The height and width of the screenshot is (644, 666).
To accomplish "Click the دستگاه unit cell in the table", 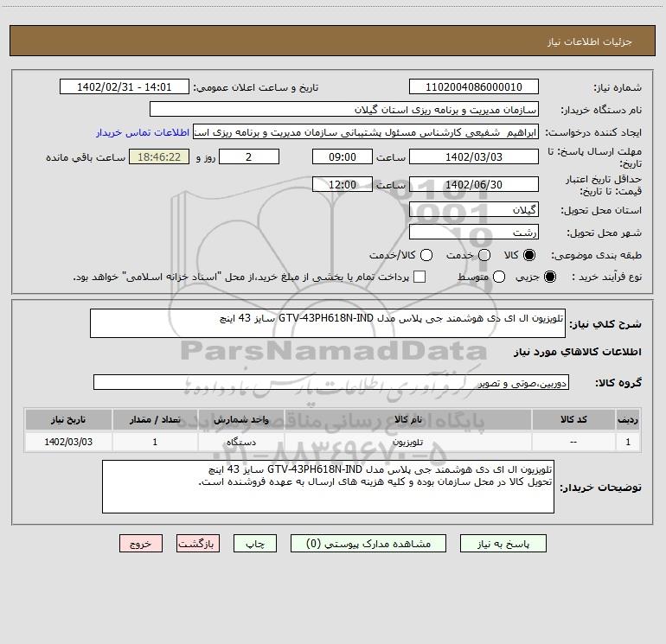I will coord(240,442).
